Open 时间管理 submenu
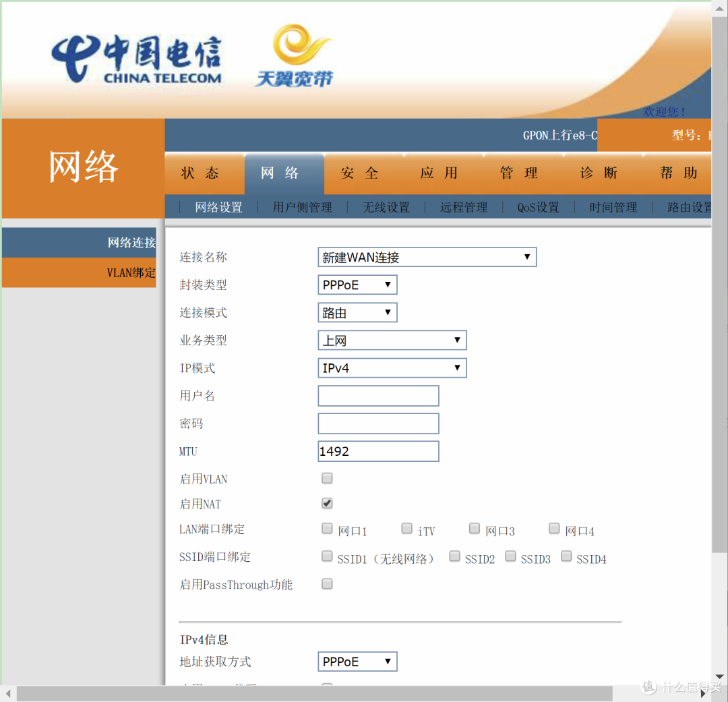The width and height of the screenshot is (728, 702). click(613, 207)
